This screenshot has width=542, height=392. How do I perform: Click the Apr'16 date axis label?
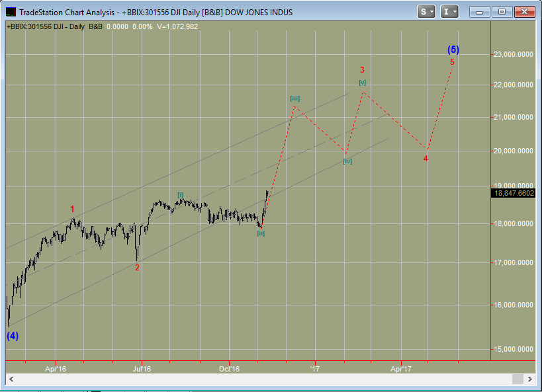[x=56, y=369]
